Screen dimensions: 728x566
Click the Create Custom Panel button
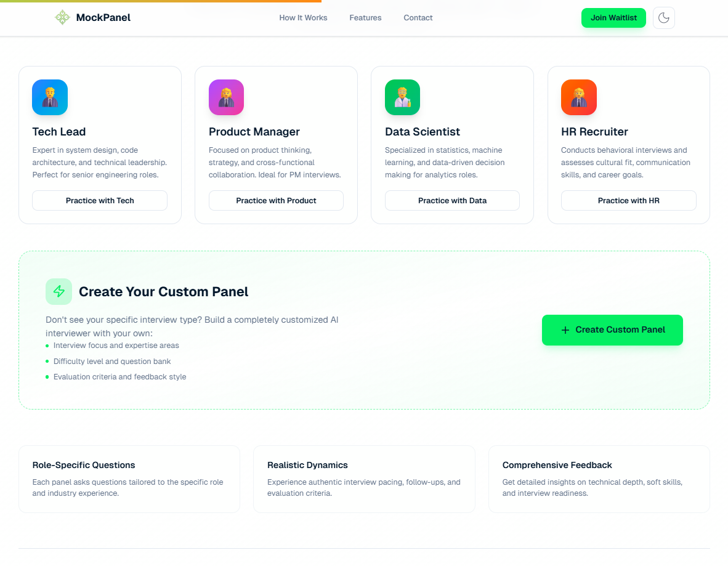click(x=612, y=330)
